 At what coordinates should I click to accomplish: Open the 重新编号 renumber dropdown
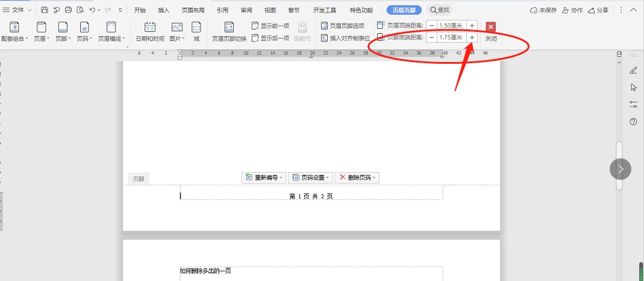pos(264,178)
